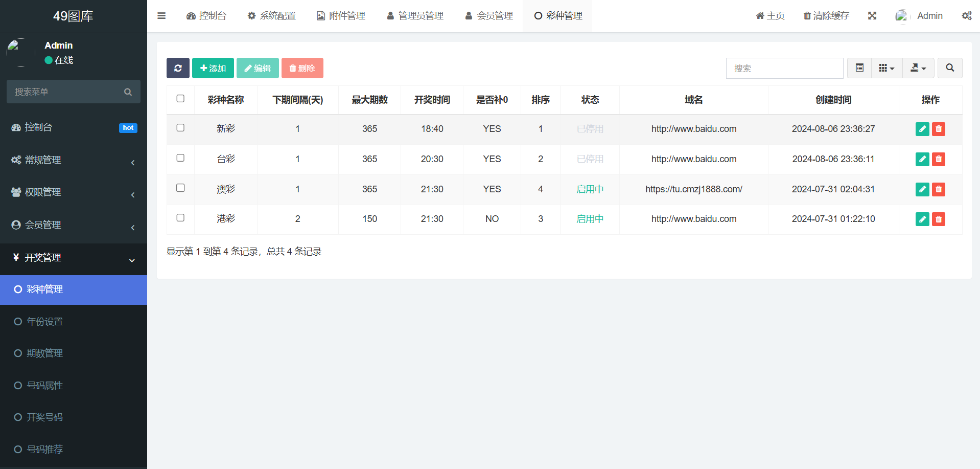Switch to the 系统配置 tab
980x469 pixels.
(x=271, y=16)
